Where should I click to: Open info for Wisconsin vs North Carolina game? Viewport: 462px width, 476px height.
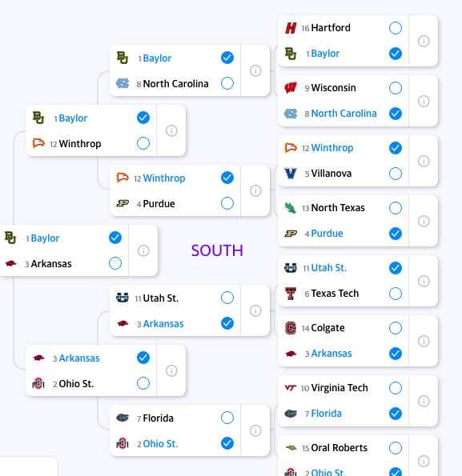(424, 101)
